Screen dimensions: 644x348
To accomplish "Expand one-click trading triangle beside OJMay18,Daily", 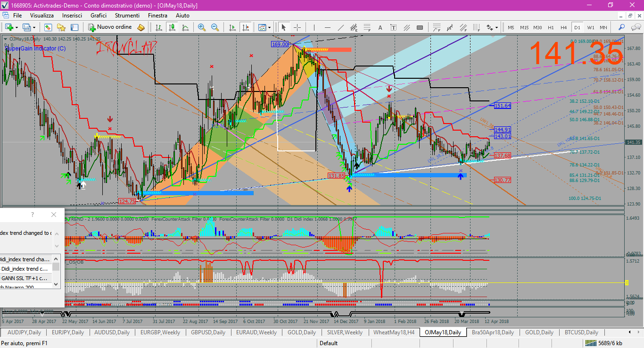I will click(5, 39).
